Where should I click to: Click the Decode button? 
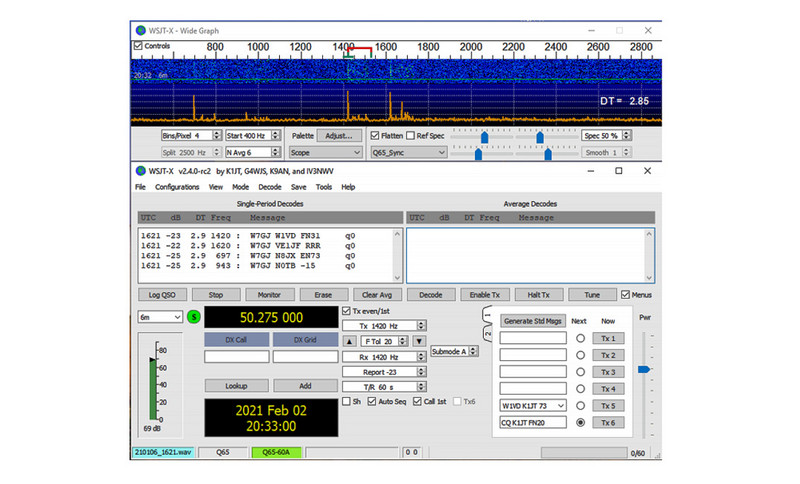431,295
